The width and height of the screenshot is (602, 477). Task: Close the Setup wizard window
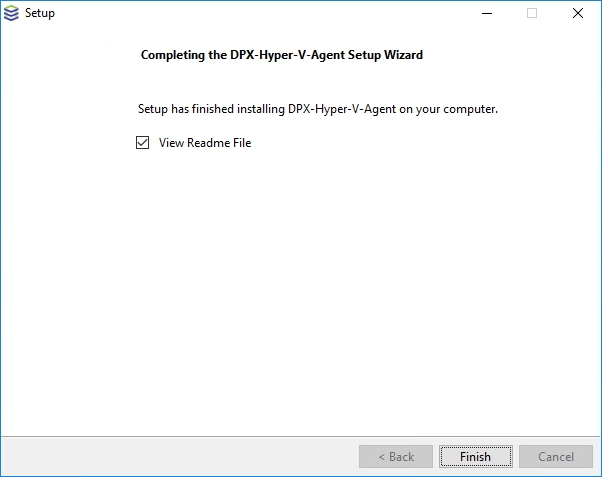coord(578,13)
